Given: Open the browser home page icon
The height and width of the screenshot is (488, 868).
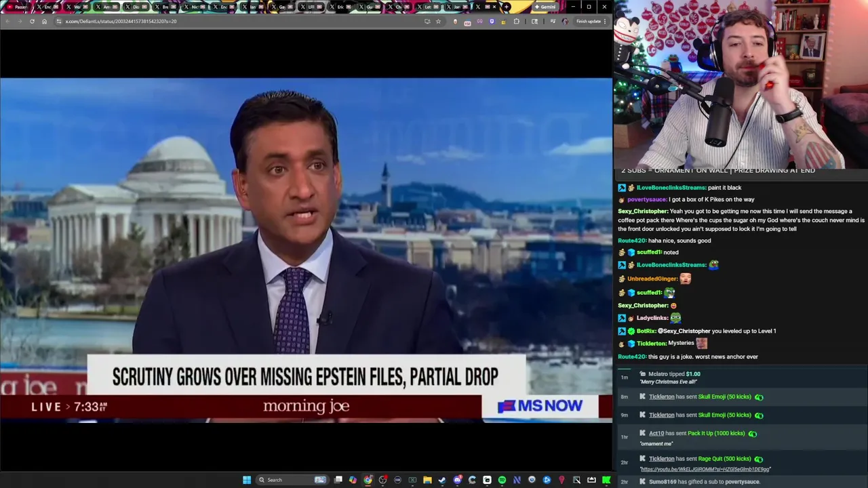Looking at the screenshot, I should [x=44, y=21].
